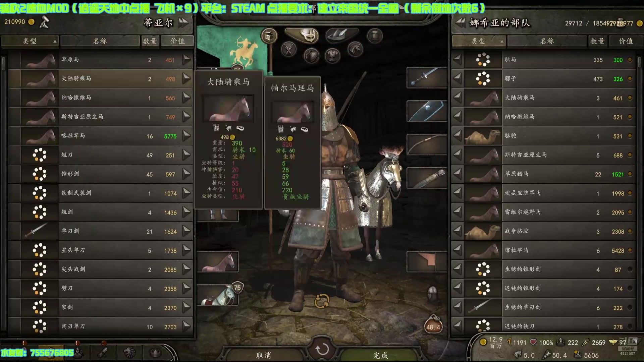Click the horse harness armor slot
The height and width of the screenshot is (362, 644).
coord(218,295)
